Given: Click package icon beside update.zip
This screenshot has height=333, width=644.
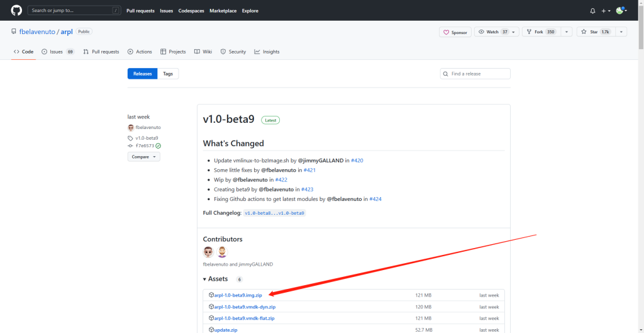Looking at the screenshot, I should (211, 329).
